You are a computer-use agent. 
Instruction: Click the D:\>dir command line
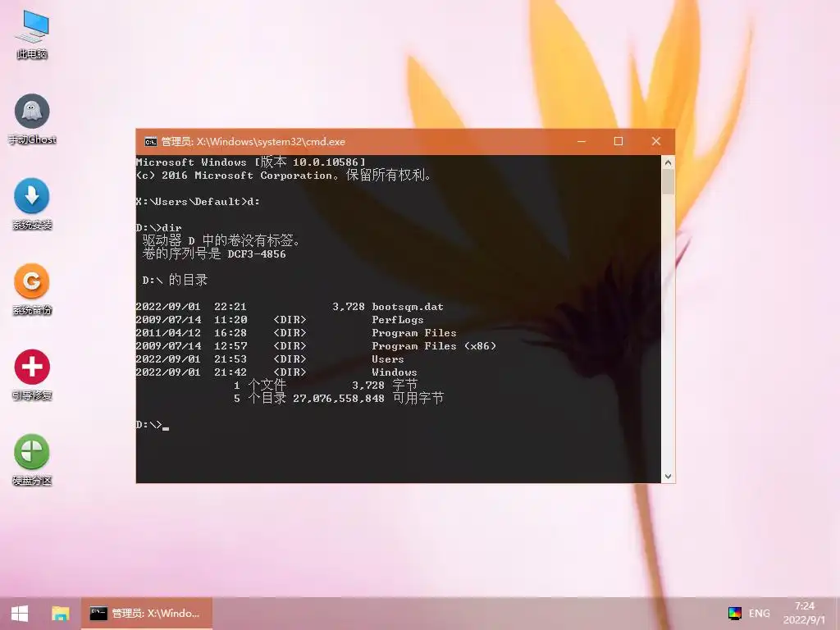[158, 228]
